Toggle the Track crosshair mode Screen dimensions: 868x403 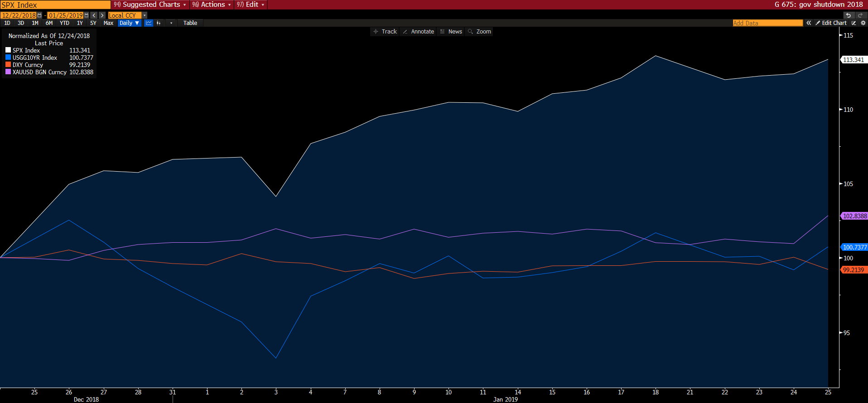tap(385, 32)
